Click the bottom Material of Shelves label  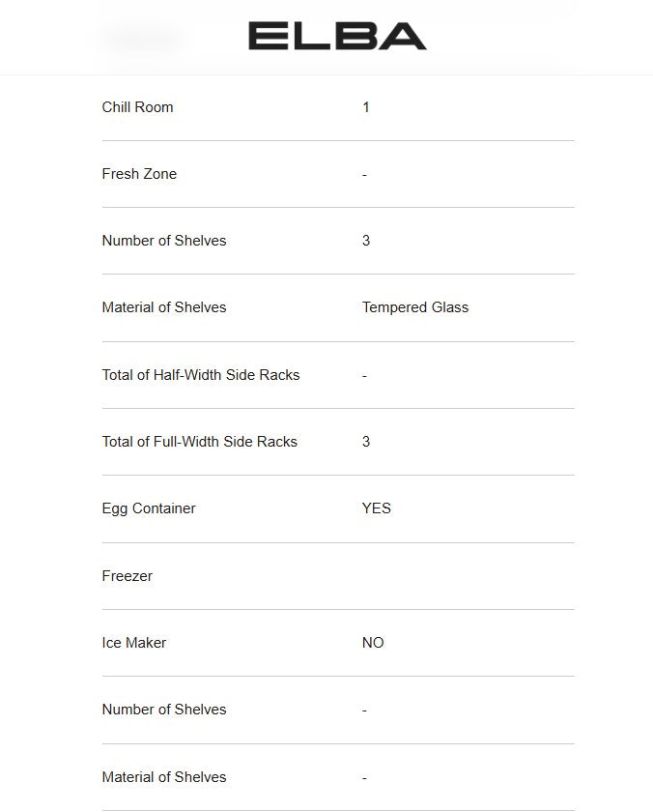click(x=164, y=777)
